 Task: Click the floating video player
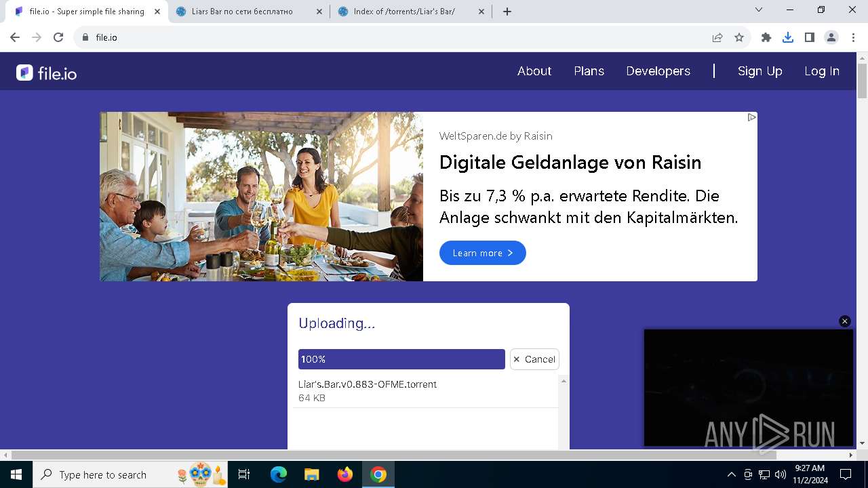tap(749, 388)
